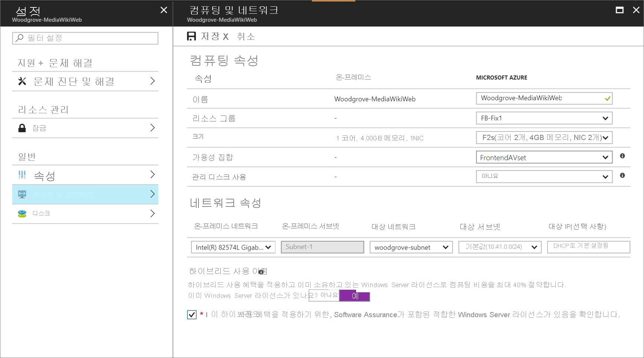Click target IP field DHCP로 기본 설정됨
The image size is (644, 358).
(589, 247)
